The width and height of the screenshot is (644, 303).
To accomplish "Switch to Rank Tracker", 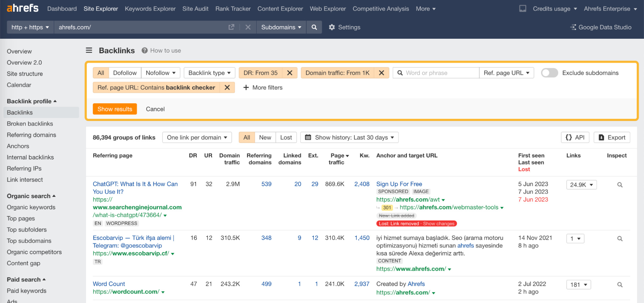I will (233, 9).
